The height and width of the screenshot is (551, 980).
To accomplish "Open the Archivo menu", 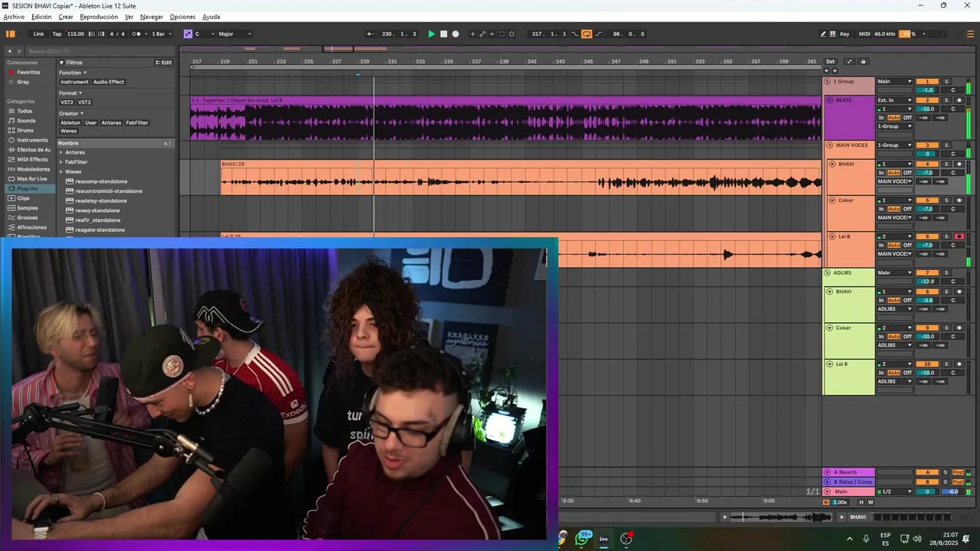I will [14, 16].
